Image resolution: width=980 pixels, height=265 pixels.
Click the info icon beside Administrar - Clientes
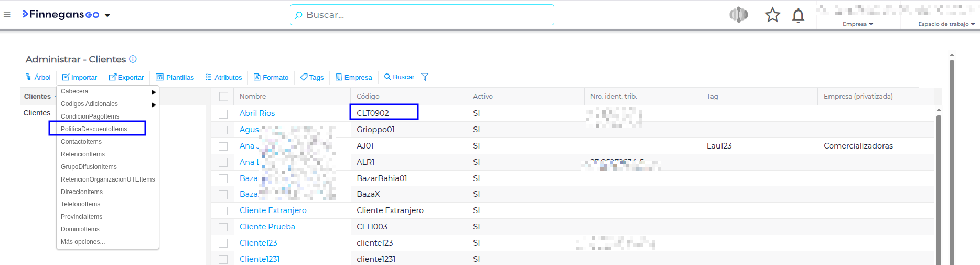click(x=133, y=59)
